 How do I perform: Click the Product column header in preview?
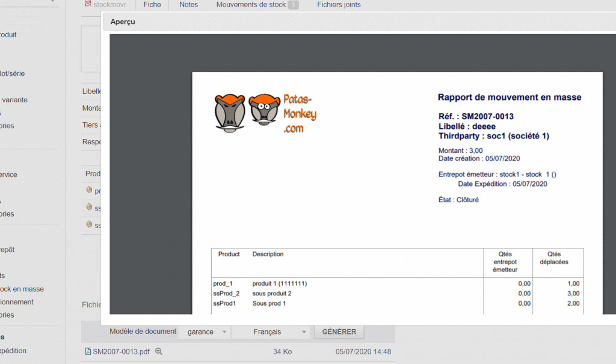(229, 254)
